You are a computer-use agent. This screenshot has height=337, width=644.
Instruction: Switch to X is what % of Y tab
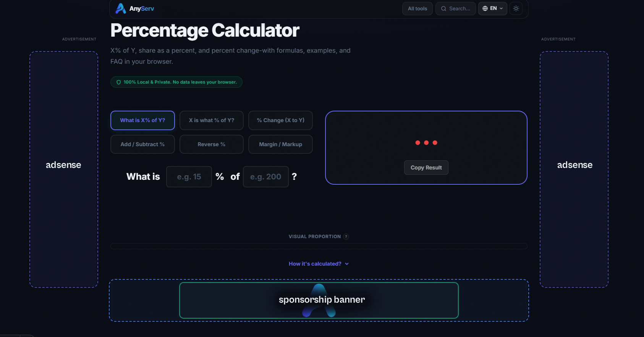pos(212,120)
